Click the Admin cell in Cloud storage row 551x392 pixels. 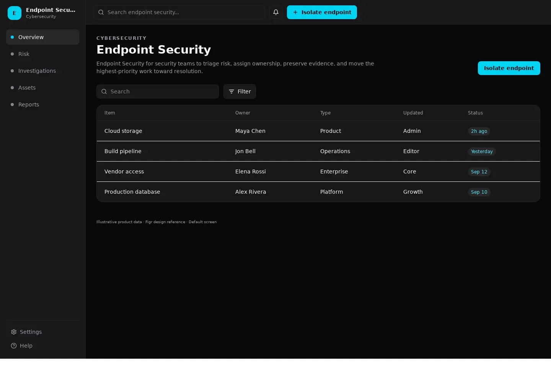(x=412, y=131)
